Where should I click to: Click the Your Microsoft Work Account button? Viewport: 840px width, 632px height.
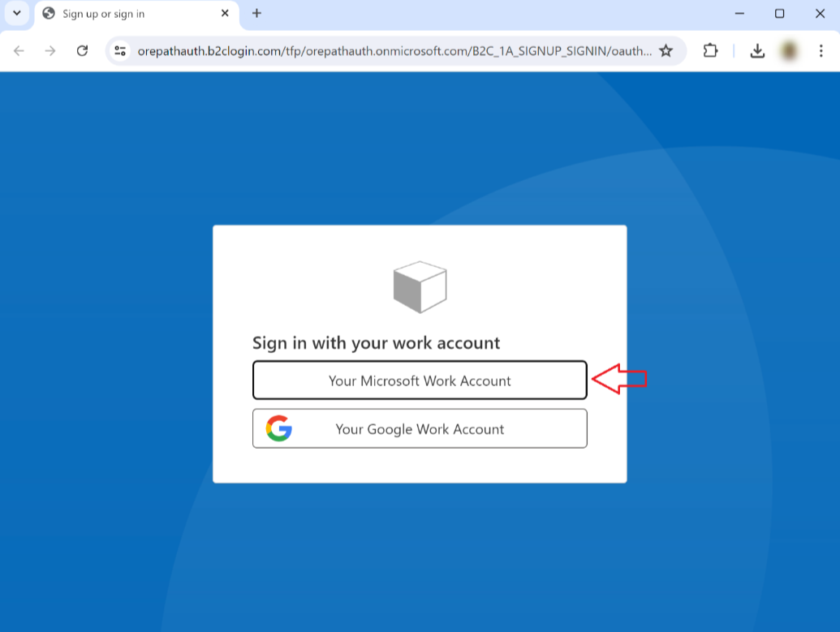[420, 380]
